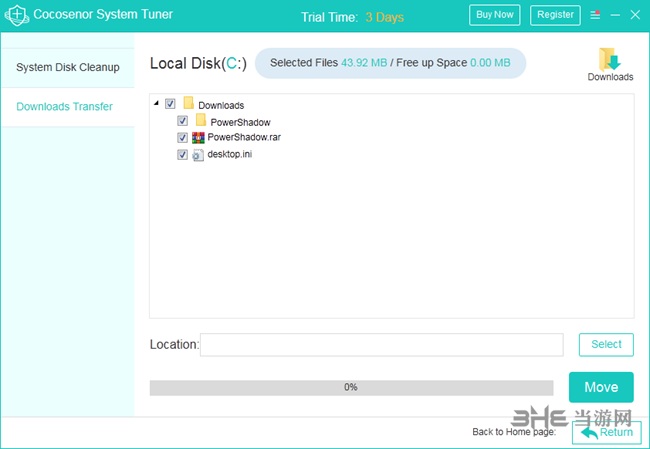The height and width of the screenshot is (449, 650).
Task: Click the PowerShadow folder icon
Action: pyautogui.click(x=201, y=120)
